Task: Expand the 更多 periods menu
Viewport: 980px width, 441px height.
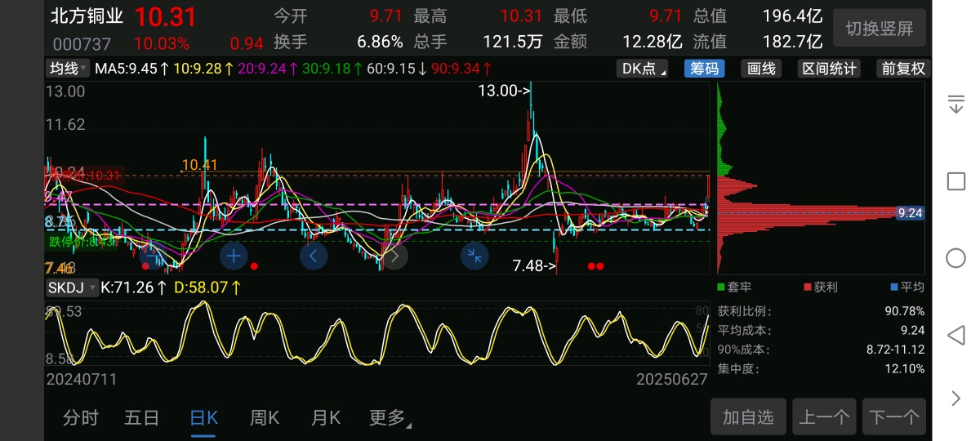Action: pyautogui.click(x=390, y=418)
